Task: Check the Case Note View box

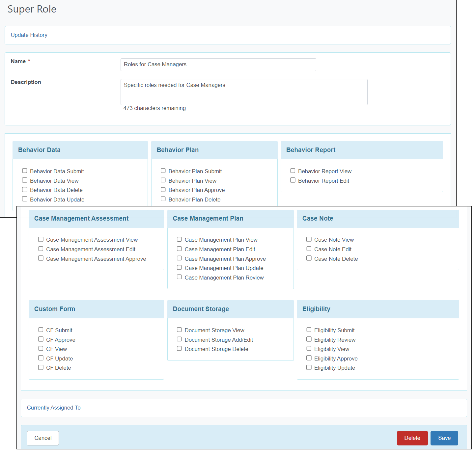Action: pyautogui.click(x=309, y=239)
